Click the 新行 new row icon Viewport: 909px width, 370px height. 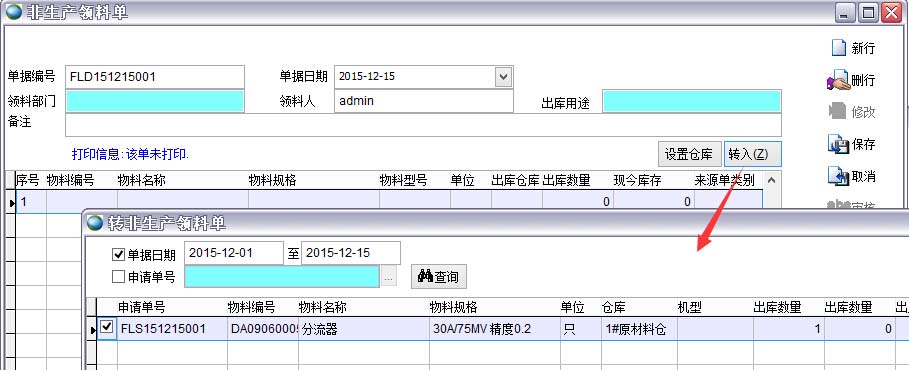tap(838, 48)
